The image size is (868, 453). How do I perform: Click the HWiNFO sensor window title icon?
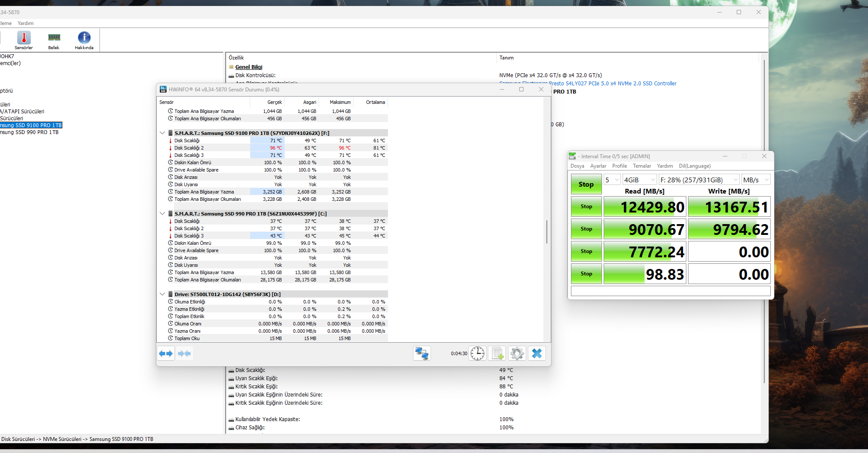click(163, 89)
